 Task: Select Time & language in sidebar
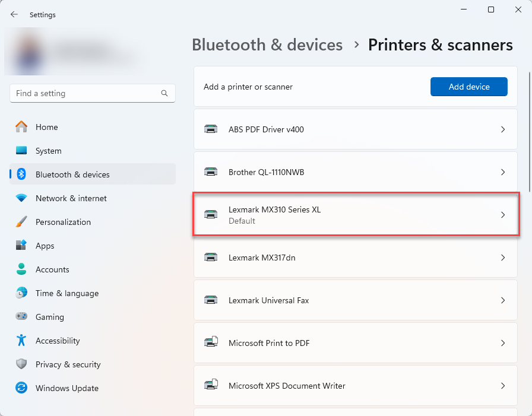(66, 293)
